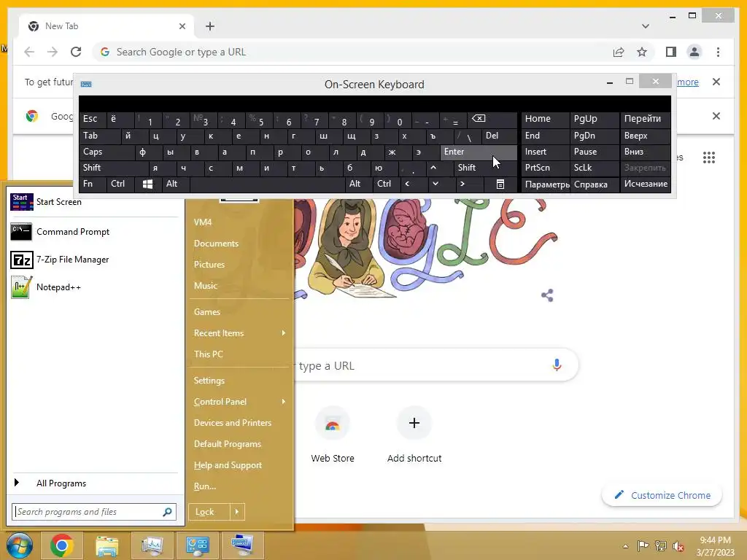Open Settings in Start menu
This screenshot has height=560, width=747.
tap(209, 381)
